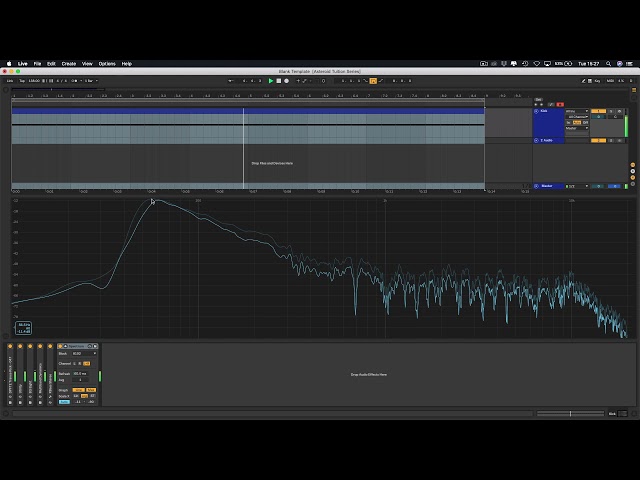Click the Spectrum Refresh time field
The height and width of the screenshot is (480, 640).
click(x=80, y=373)
